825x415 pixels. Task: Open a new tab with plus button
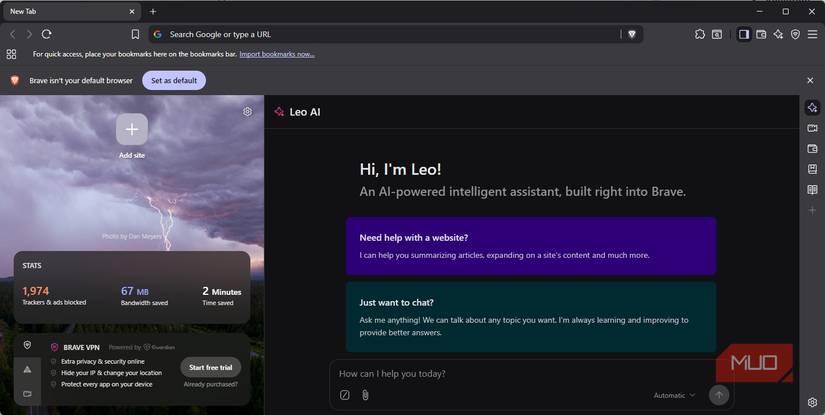click(x=153, y=11)
